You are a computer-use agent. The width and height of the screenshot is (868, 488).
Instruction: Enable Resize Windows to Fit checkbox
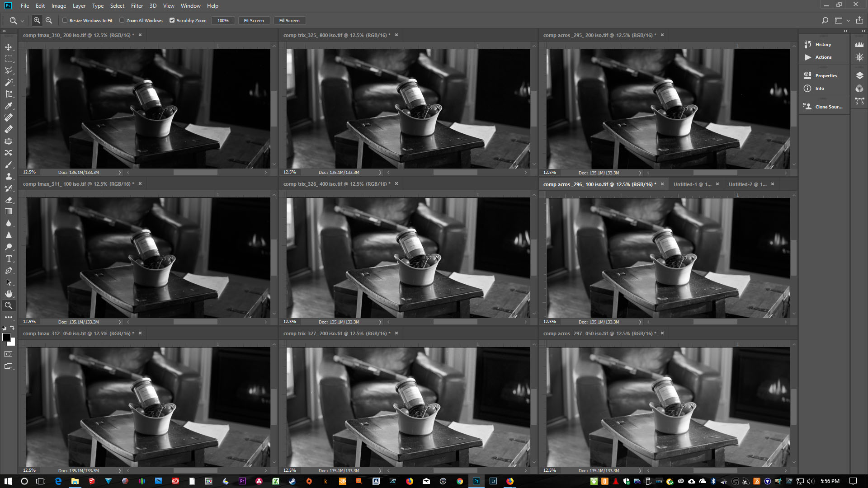65,20
